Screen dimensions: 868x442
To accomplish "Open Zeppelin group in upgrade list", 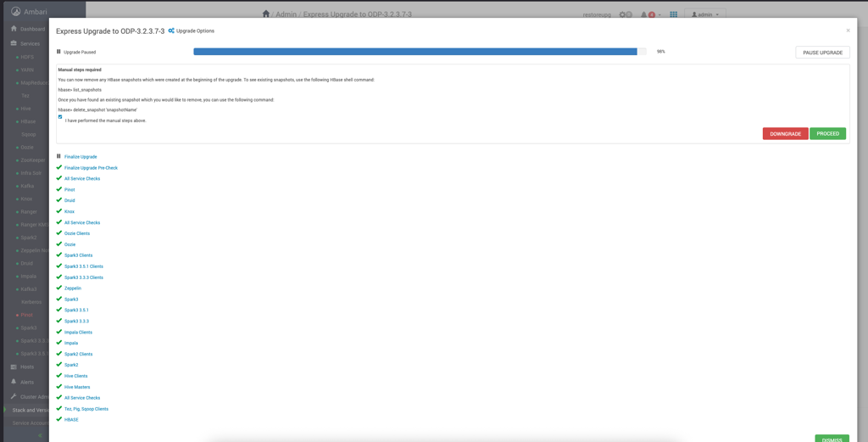I will point(73,288).
